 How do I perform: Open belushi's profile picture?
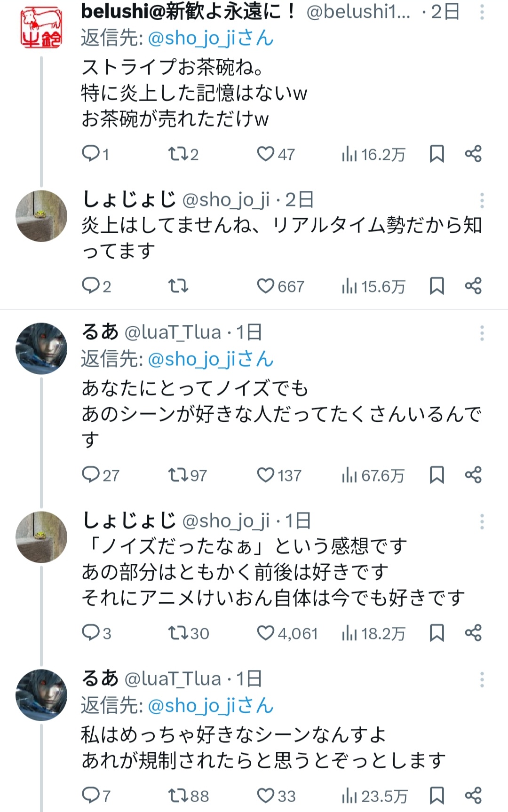click(41, 27)
